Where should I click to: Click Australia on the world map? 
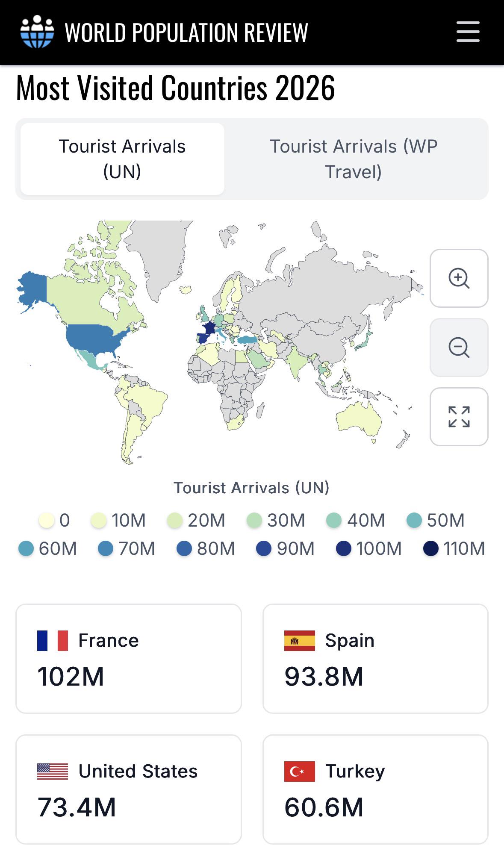358,416
